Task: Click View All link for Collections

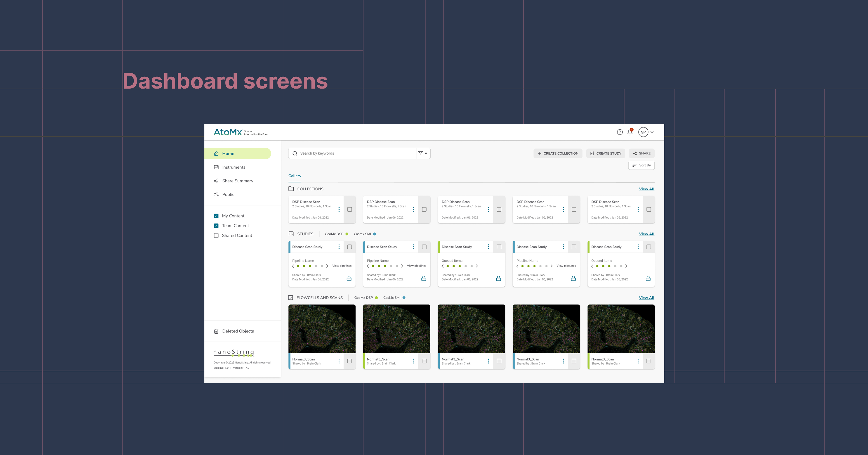Action: [646, 189]
